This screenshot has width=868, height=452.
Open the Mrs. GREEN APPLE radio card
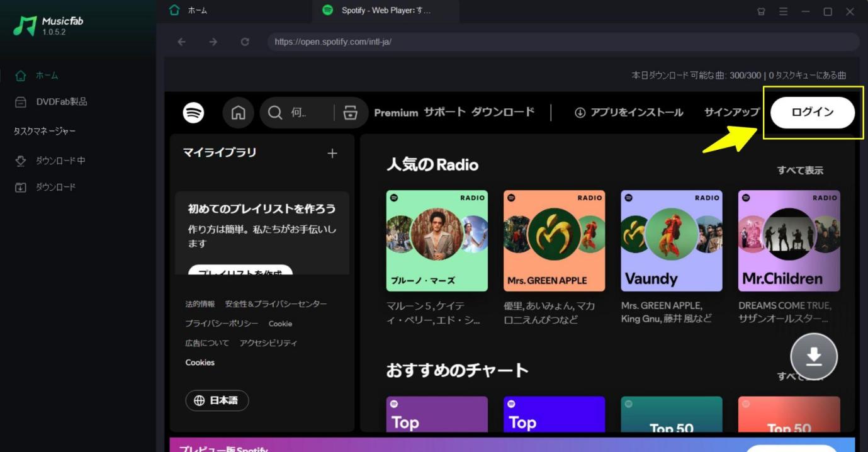pos(554,241)
